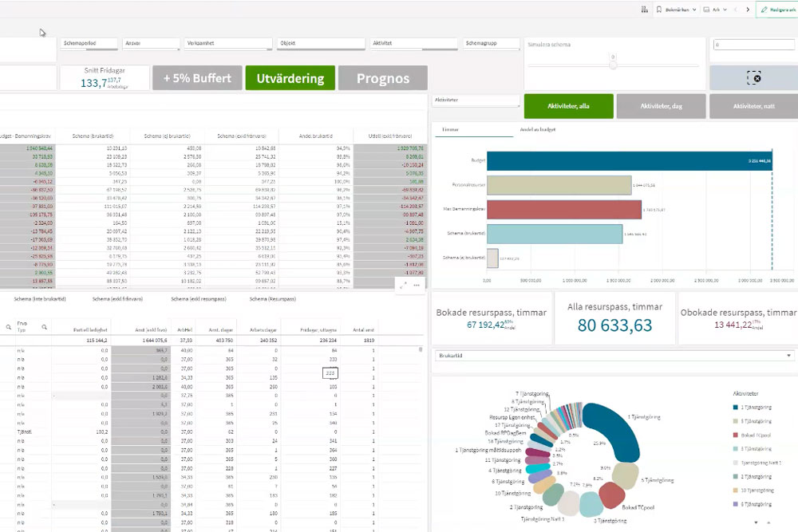The image size is (798, 532).
Task: Click the Schema (ej brukartid) small bar
Action: [492, 258]
